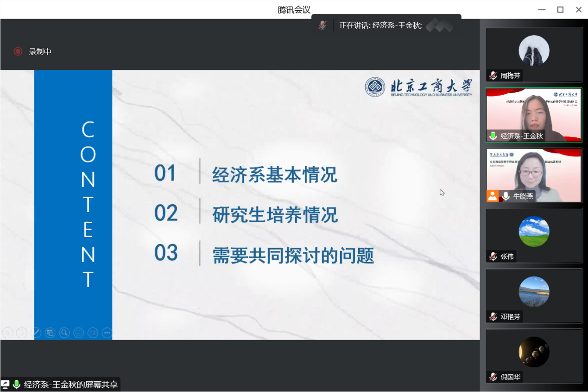Click the camera icon in slideshow toolbar
Viewport: 588px width, 392px height.
click(93, 333)
